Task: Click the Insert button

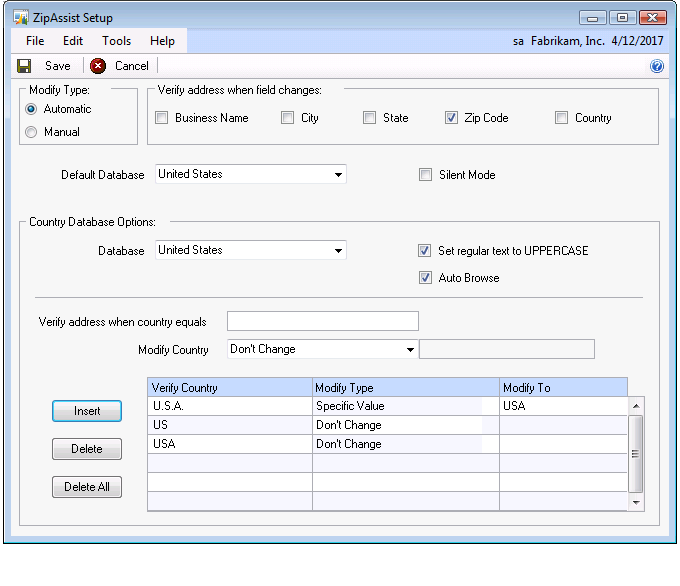Action: 87,411
